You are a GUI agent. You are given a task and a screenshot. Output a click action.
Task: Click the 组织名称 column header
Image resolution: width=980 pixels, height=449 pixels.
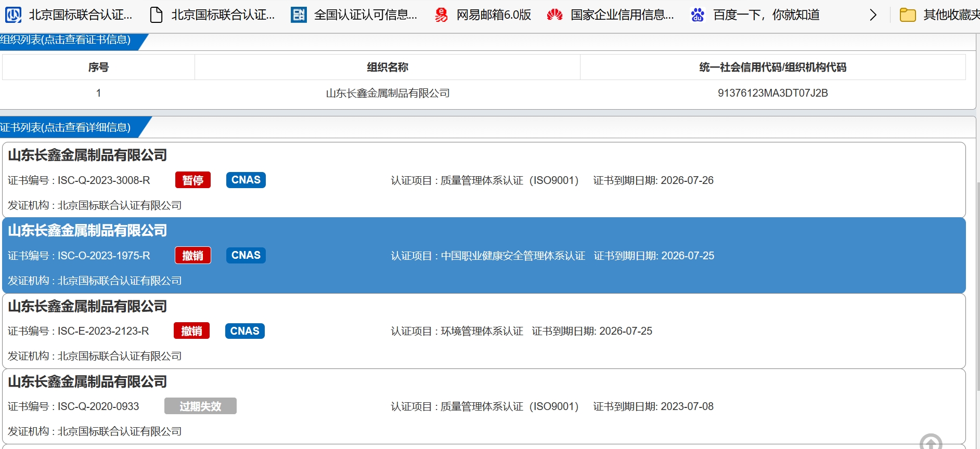point(388,67)
